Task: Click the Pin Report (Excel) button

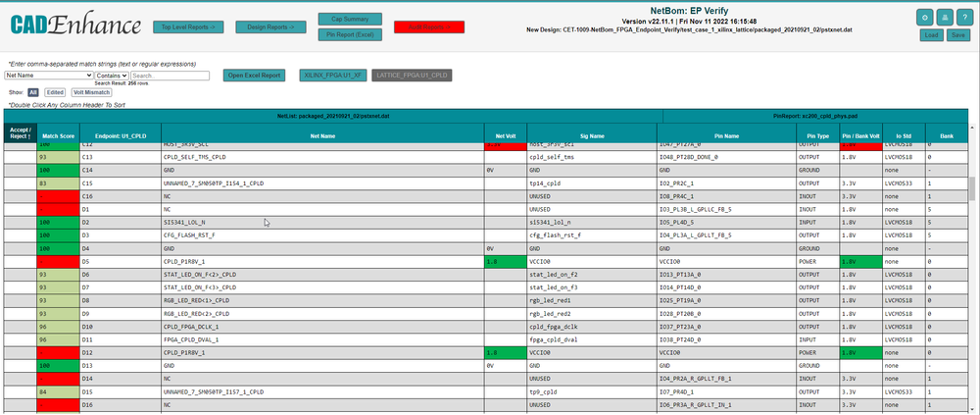Action: (x=350, y=35)
